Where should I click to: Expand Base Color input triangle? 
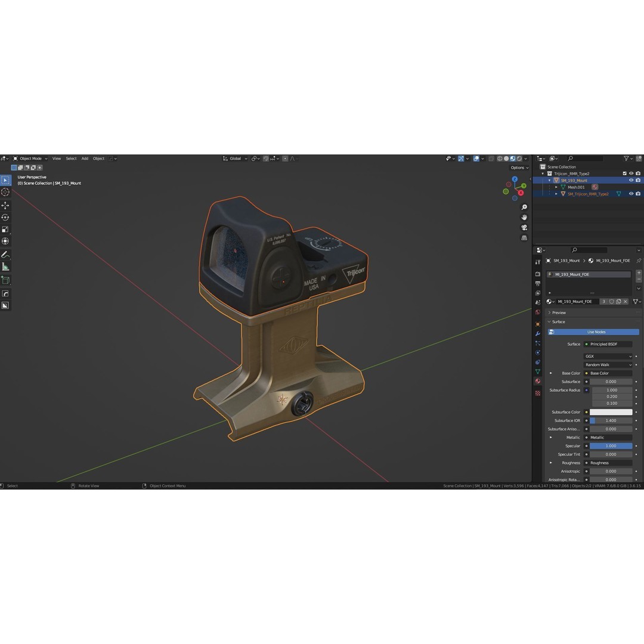pyautogui.click(x=551, y=373)
